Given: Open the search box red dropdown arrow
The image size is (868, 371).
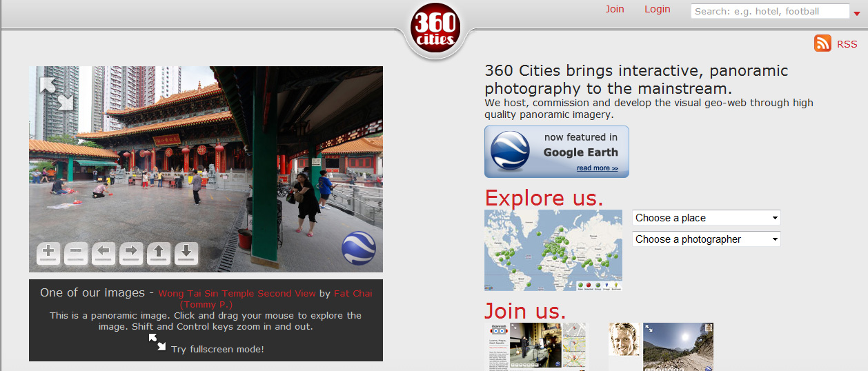Looking at the screenshot, I should click(x=858, y=12).
